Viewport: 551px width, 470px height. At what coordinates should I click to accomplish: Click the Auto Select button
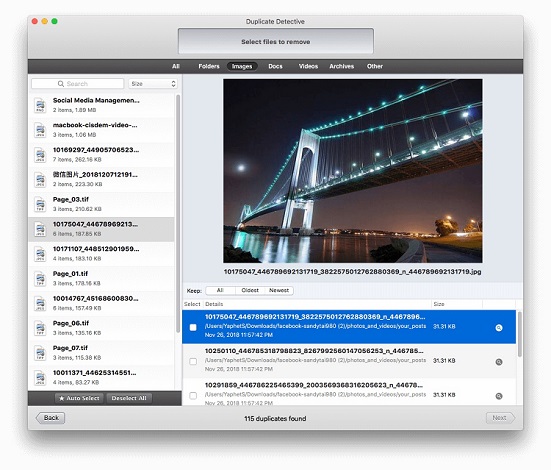(79, 398)
